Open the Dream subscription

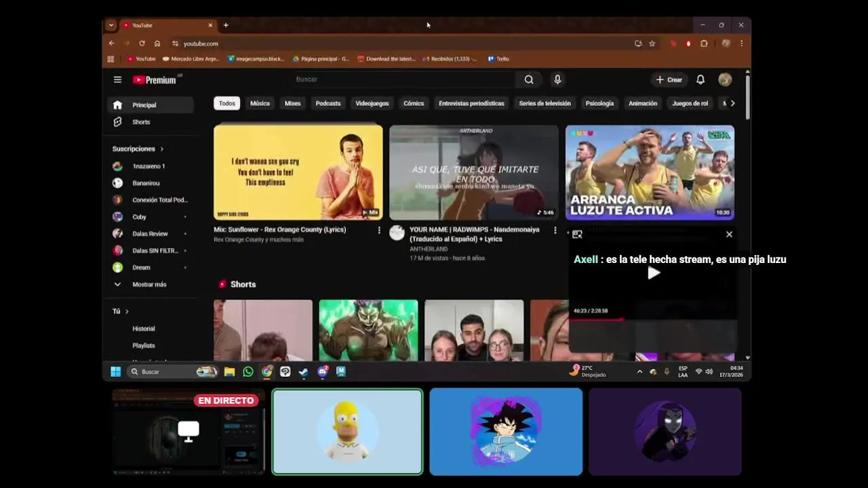[x=151, y=268]
